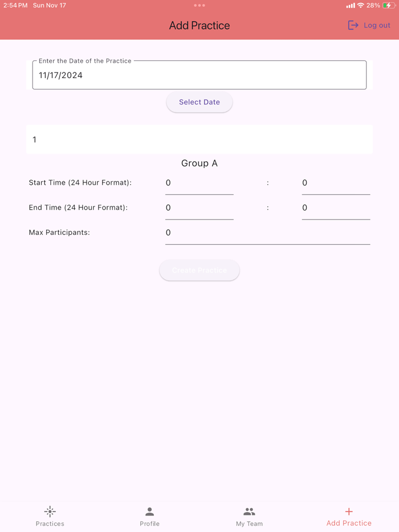This screenshot has width=399, height=532.
Task: Select the Practices tab icon
Action: tap(50, 511)
